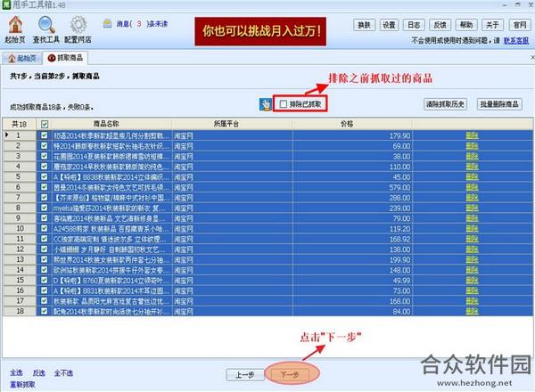This screenshot has width=535, height=392.
Task: Uncheck the checkbox in row 18
Action: coord(45,311)
